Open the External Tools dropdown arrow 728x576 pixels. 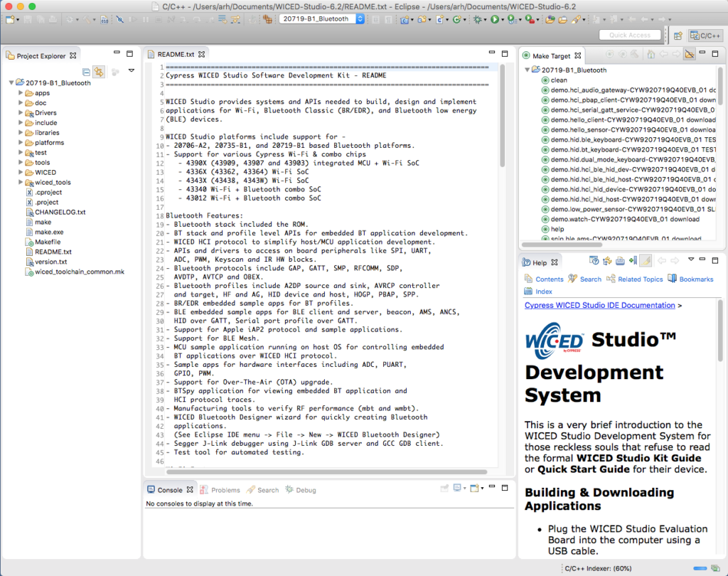(537, 20)
